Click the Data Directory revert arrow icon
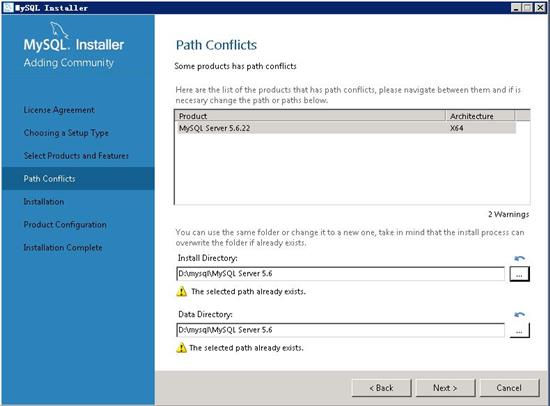The image size is (550, 406). tap(519, 314)
